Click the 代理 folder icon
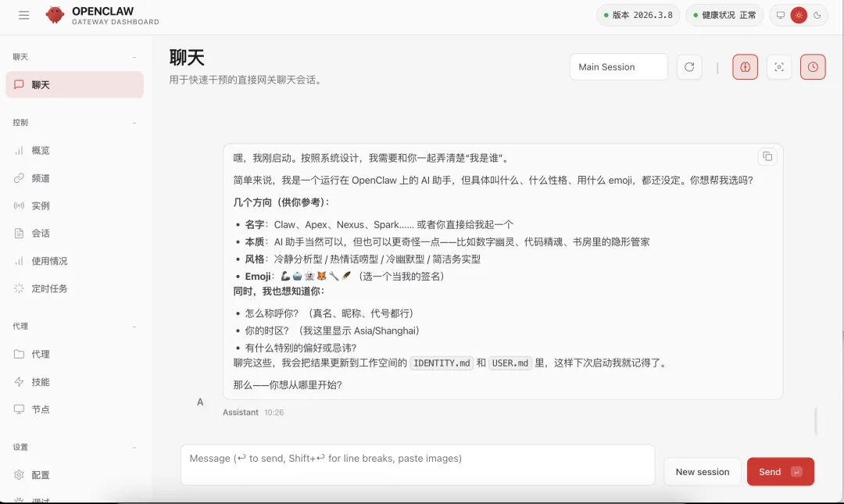The image size is (844, 504). [x=19, y=354]
